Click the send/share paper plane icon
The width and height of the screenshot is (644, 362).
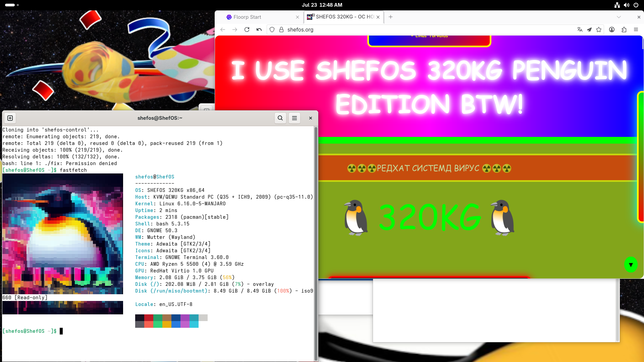589,30
